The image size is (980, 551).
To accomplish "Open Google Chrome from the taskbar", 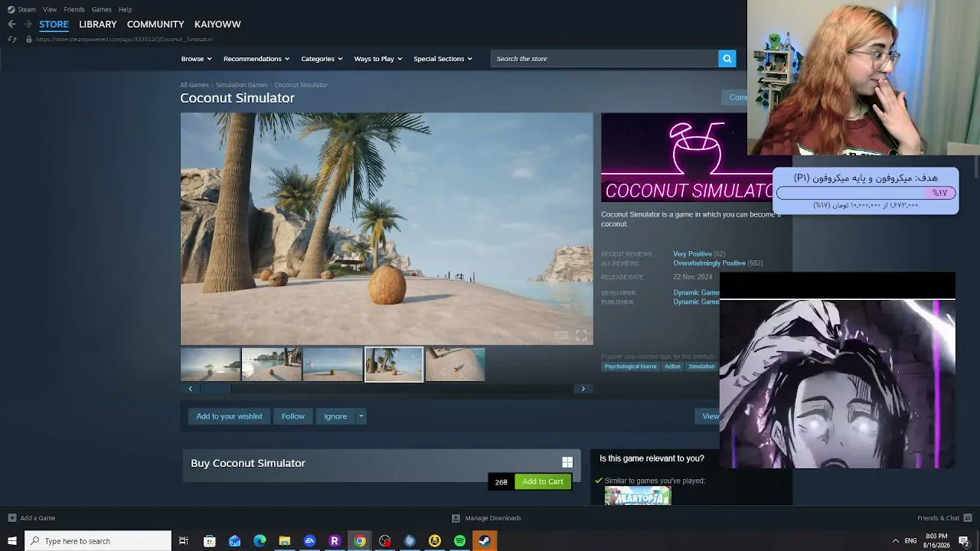I will [x=359, y=541].
